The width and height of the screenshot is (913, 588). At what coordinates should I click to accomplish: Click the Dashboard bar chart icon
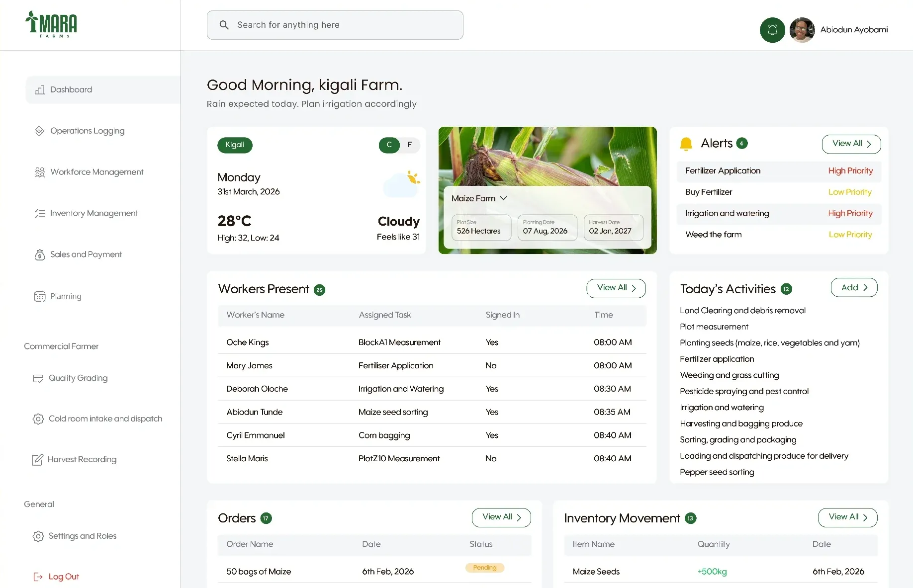coord(40,89)
